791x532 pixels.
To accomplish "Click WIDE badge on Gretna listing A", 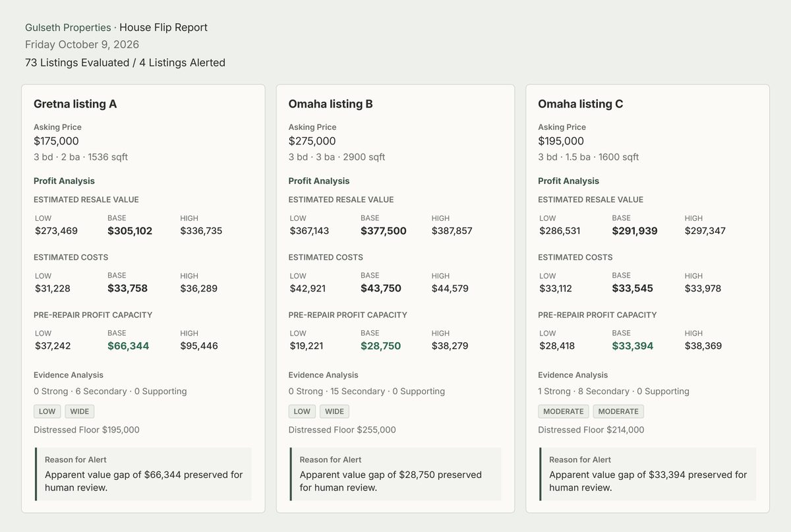I will tap(80, 411).
